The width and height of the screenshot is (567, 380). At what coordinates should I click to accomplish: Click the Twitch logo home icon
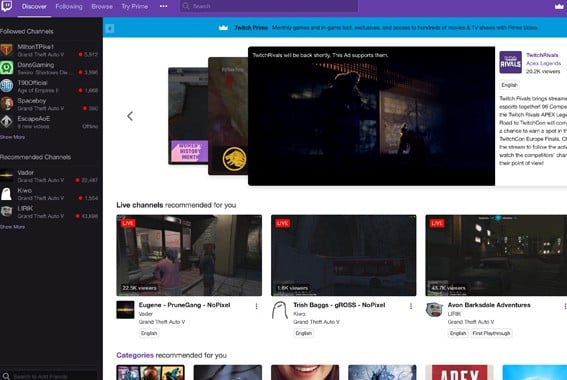(7, 6)
